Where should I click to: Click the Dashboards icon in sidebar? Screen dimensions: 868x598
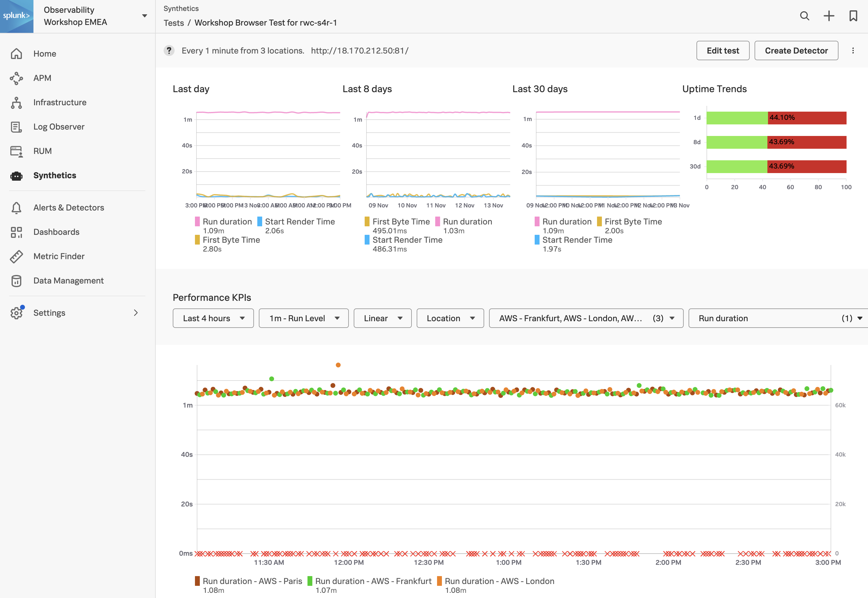[16, 231]
